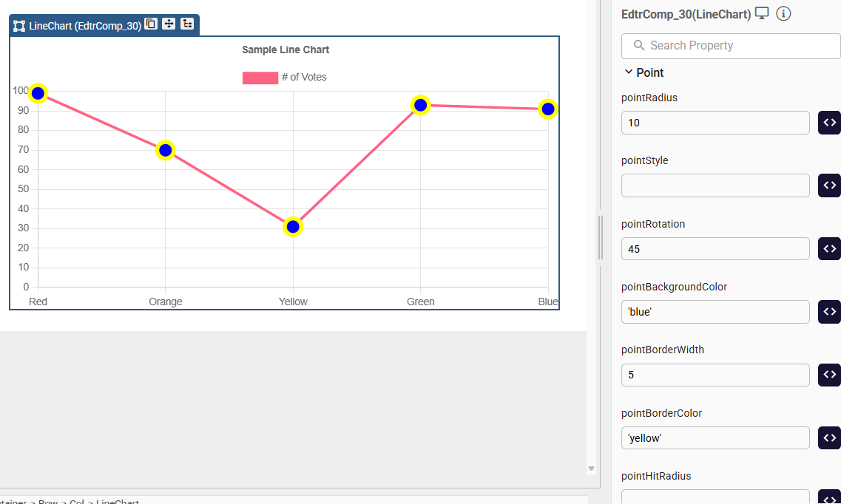The width and height of the screenshot is (841, 504).
Task: Click the code button next to pointBorderColor
Action: 829,437
